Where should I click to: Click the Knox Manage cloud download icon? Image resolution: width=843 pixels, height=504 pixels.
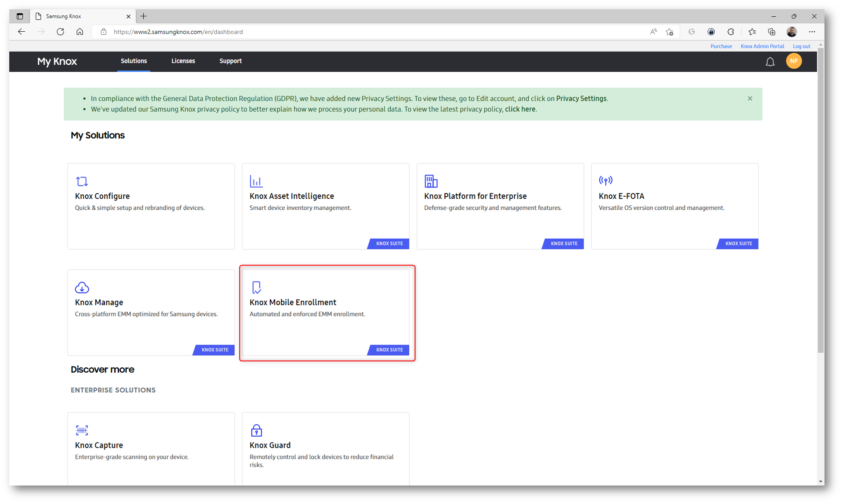pyautogui.click(x=82, y=288)
